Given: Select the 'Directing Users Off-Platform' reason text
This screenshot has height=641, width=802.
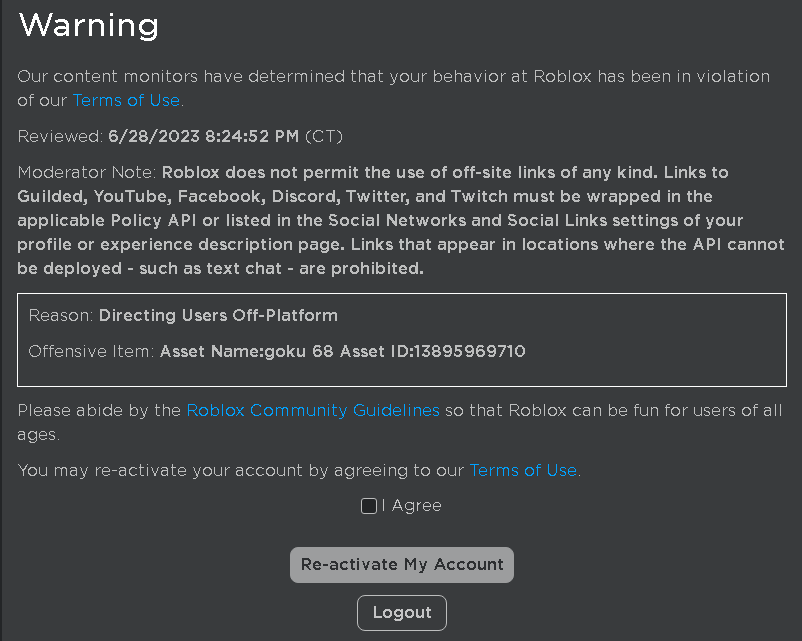Looking at the screenshot, I should click(x=218, y=315).
